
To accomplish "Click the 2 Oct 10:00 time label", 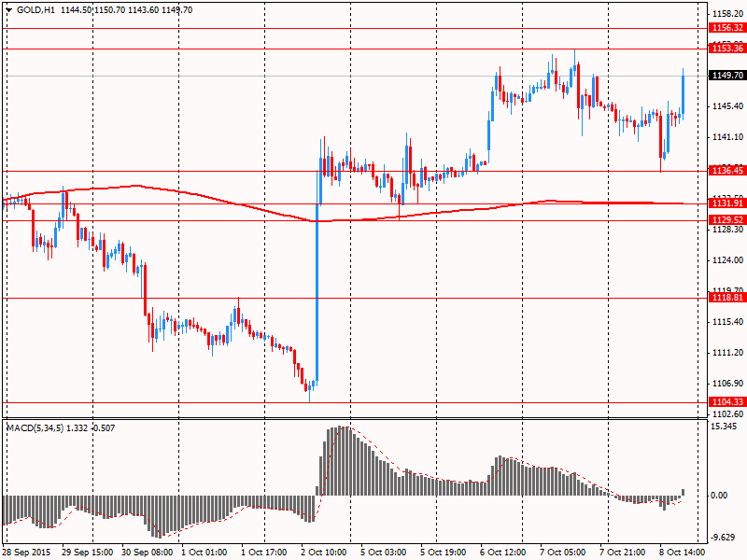I will coord(324,553).
